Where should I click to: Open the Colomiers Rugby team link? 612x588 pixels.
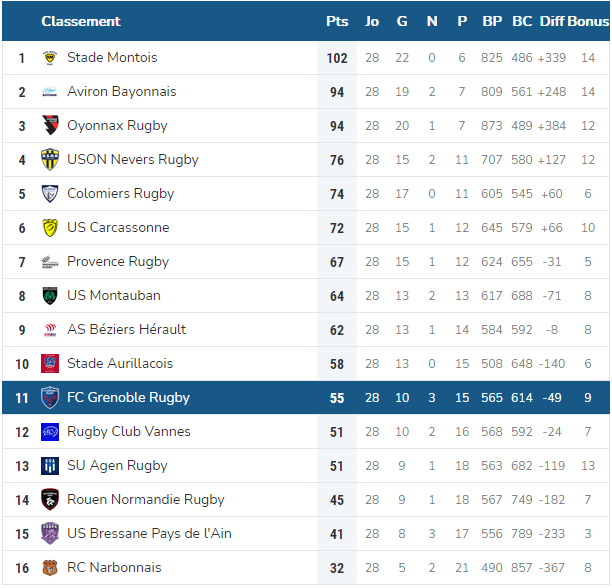click(x=121, y=194)
